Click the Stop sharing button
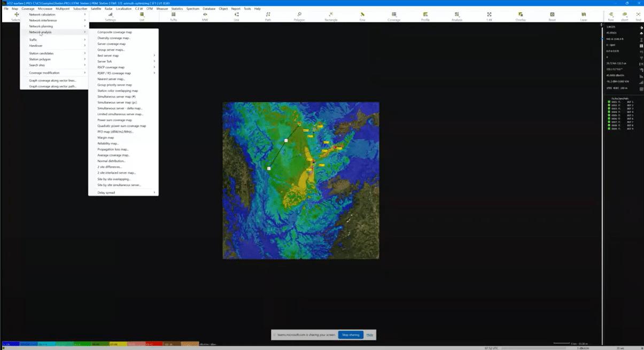Image resolution: width=644 pixels, height=350 pixels. click(x=351, y=335)
